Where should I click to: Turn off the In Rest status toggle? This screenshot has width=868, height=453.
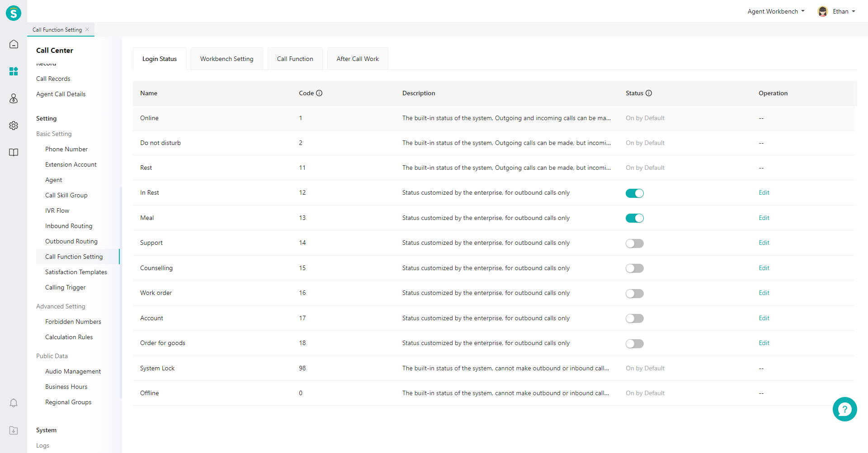634,193
